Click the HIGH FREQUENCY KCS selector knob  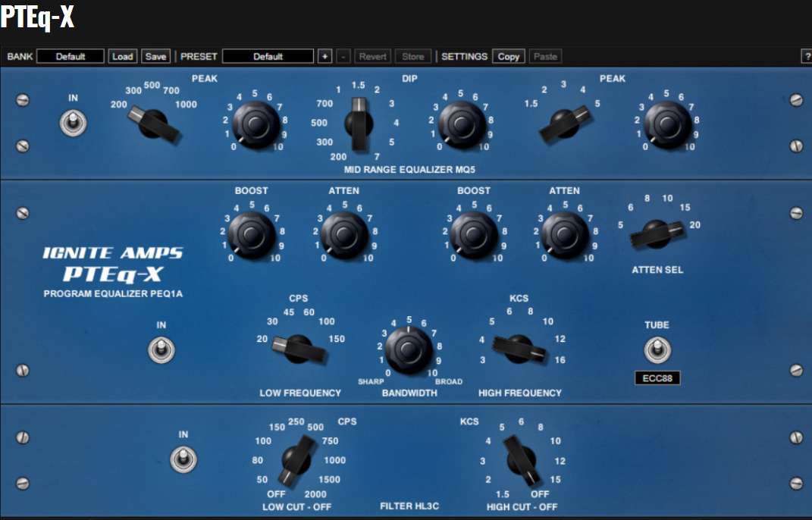tap(519, 349)
